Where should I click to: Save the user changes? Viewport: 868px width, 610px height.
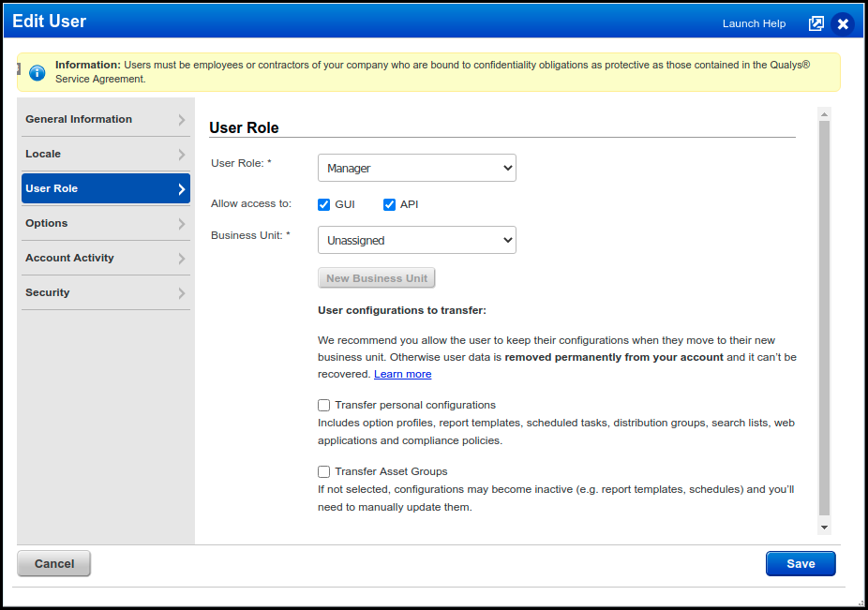(x=800, y=563)
